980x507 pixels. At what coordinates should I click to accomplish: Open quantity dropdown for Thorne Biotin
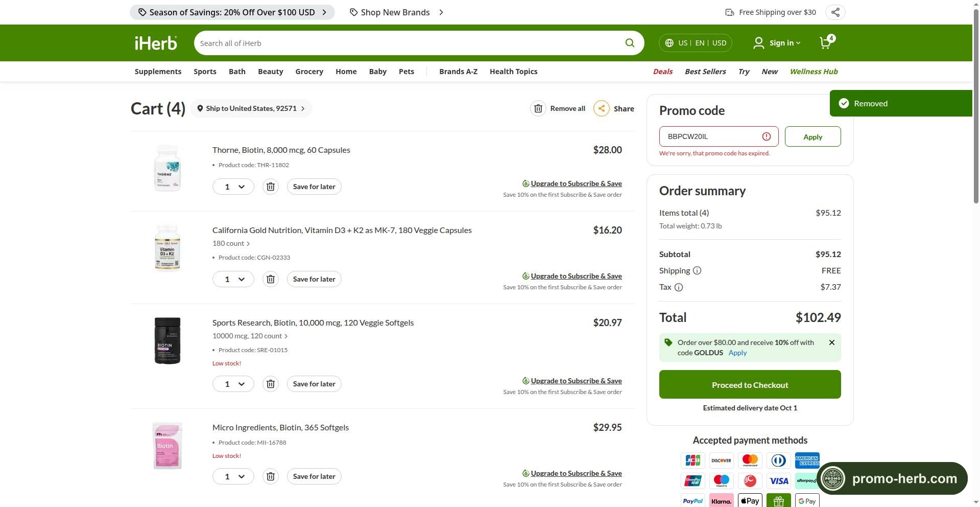tap(233, 187)
